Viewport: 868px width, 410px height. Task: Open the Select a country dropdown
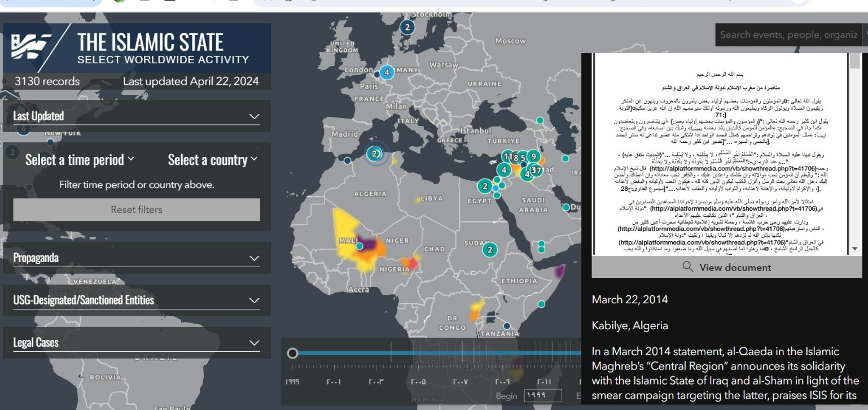212,160
